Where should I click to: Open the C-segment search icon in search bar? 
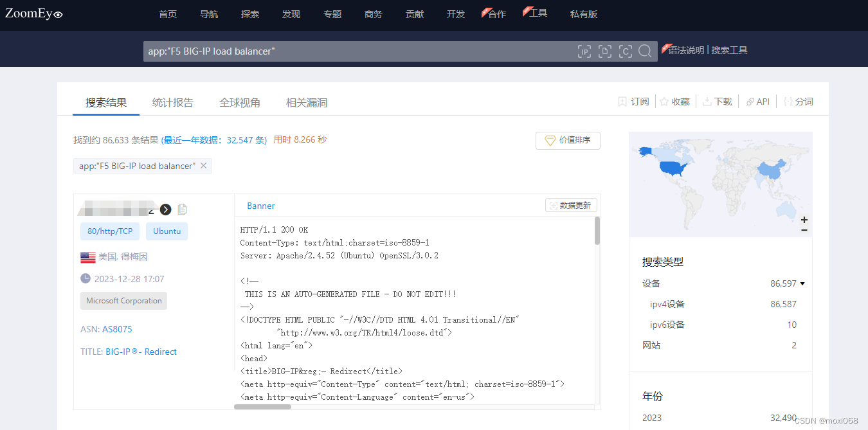(x=626, y=51)
